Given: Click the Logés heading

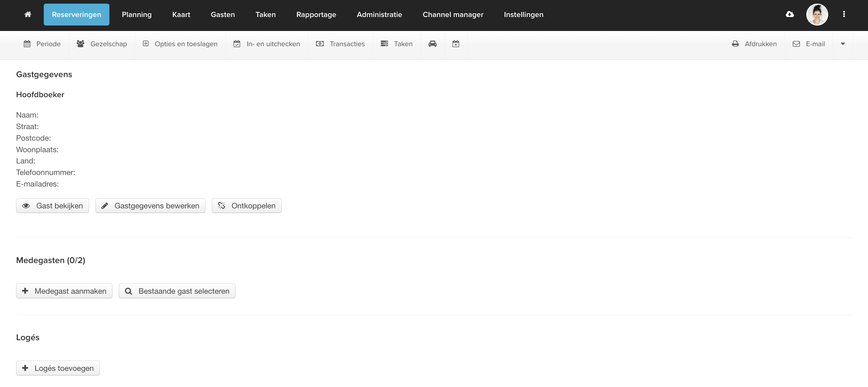Looking at the screenshot, I should (x=28, y=337).
